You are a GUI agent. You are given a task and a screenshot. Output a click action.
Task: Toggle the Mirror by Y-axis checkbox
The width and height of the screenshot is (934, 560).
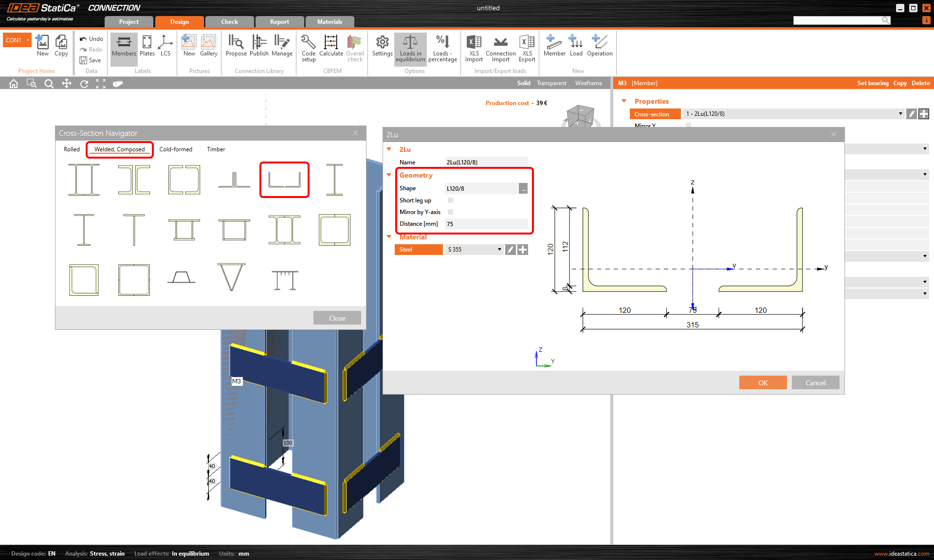click(450, 212)
